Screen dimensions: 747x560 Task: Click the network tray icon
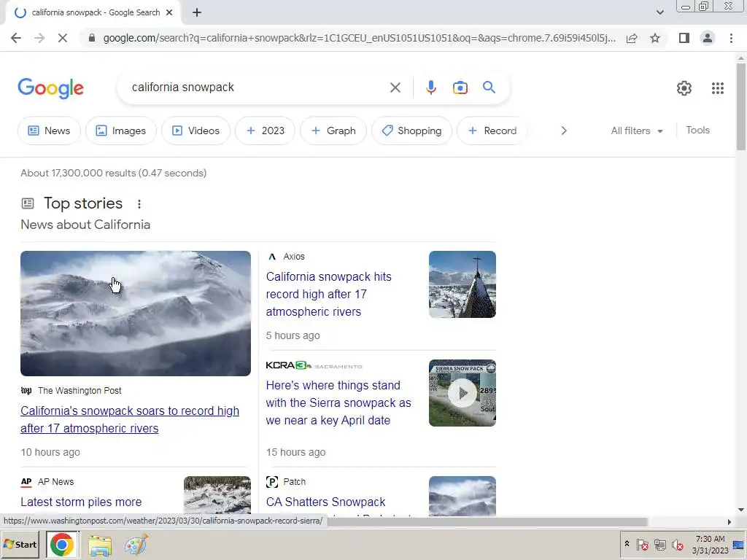pyautogui.click(x=659, y=544)
